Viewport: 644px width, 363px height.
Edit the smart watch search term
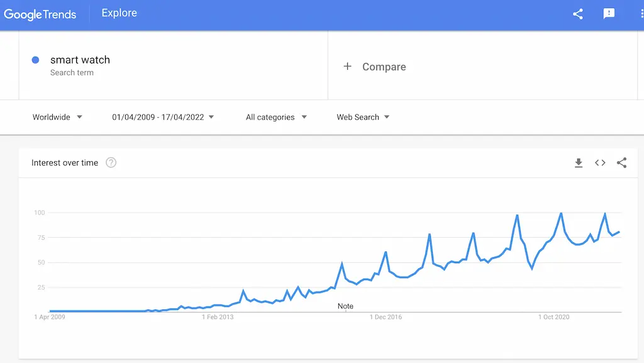[80, 60]
